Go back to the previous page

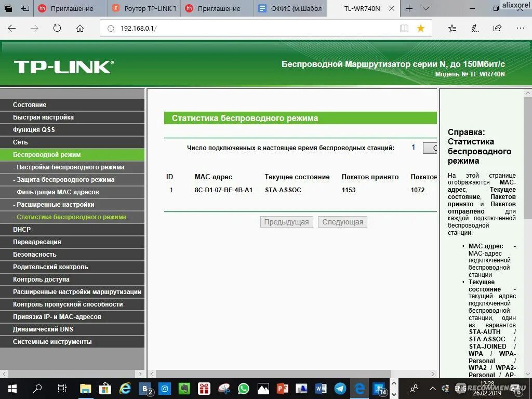(12, 29)
